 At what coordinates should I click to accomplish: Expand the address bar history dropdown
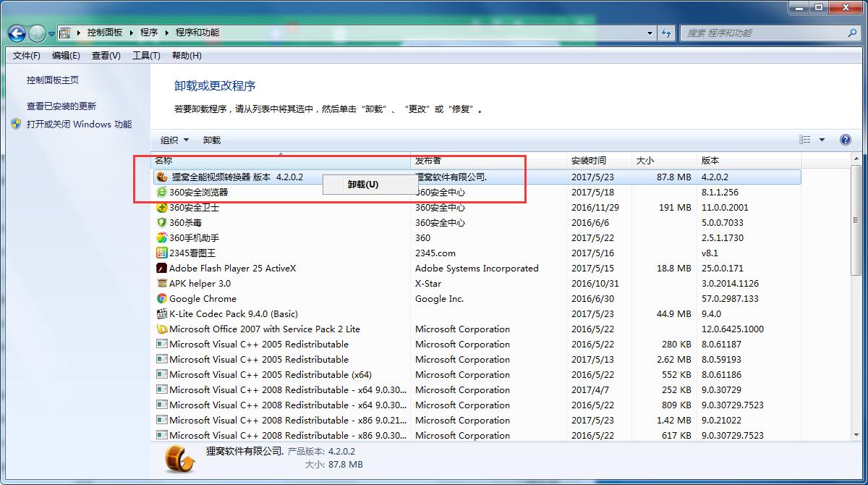(x=651, y=33)
